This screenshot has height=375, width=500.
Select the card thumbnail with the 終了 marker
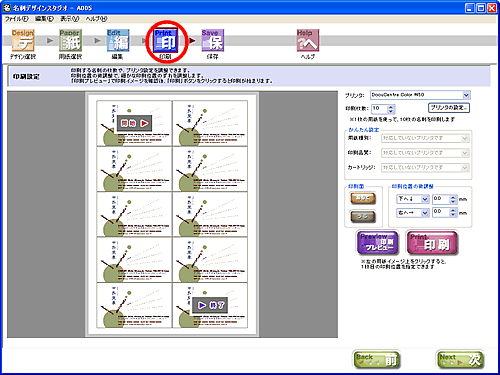210,306
